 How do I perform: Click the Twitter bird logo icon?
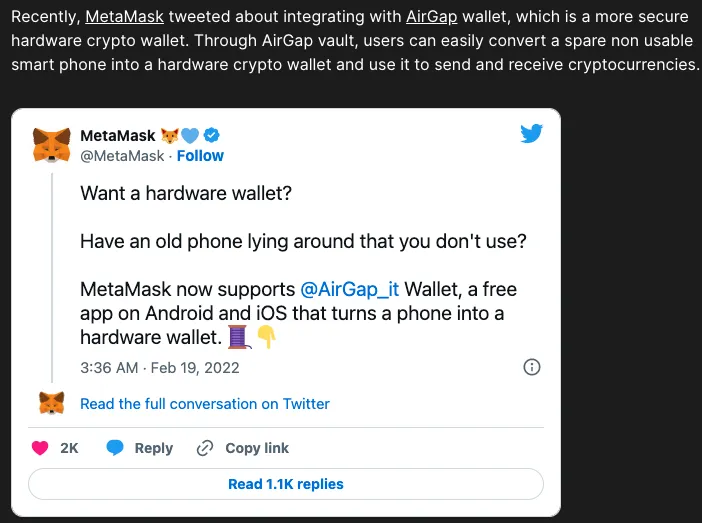[531, 135]
